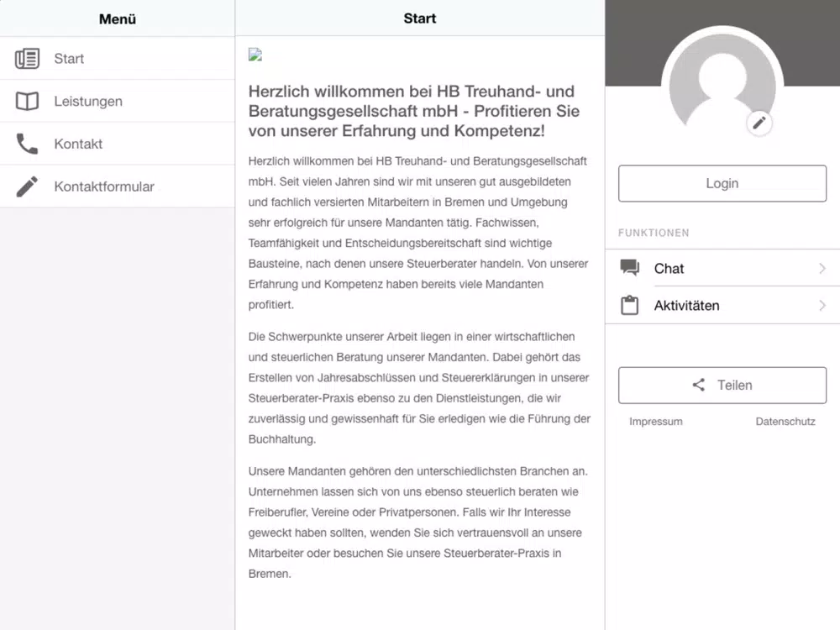840x630 pixels.
Task: Click the FUNKTIONEN section label
Action: tap(654, 233)
